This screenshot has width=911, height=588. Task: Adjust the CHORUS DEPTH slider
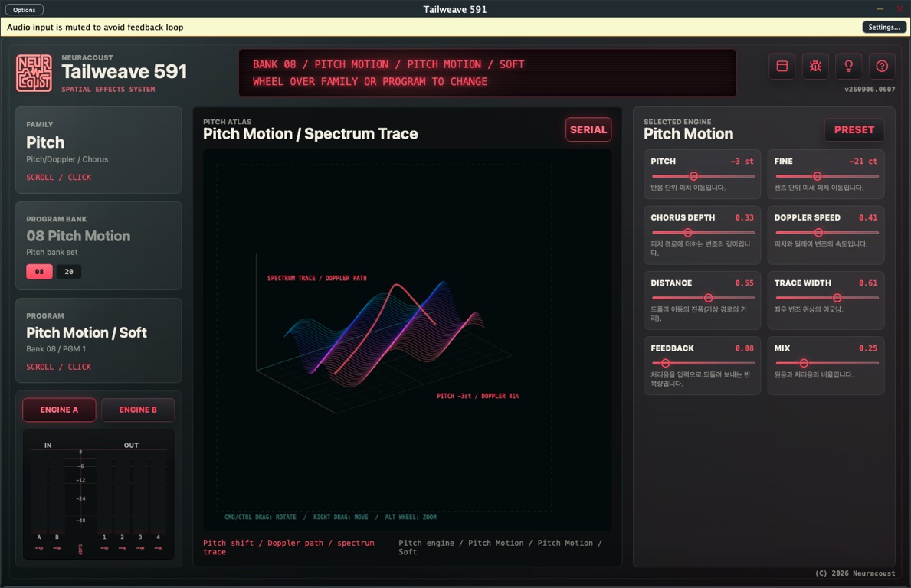coord(703,232)
